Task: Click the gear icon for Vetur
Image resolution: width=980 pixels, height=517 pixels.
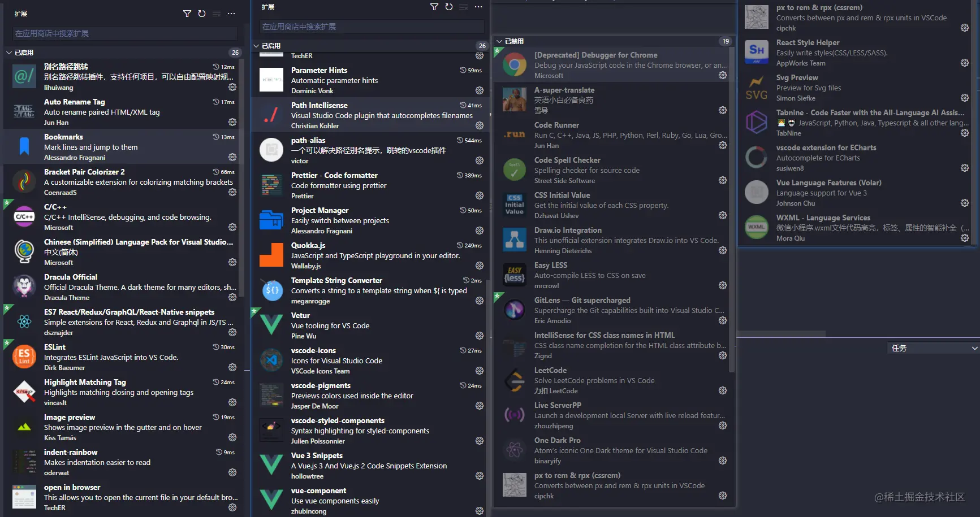Action: click(479, 336)
